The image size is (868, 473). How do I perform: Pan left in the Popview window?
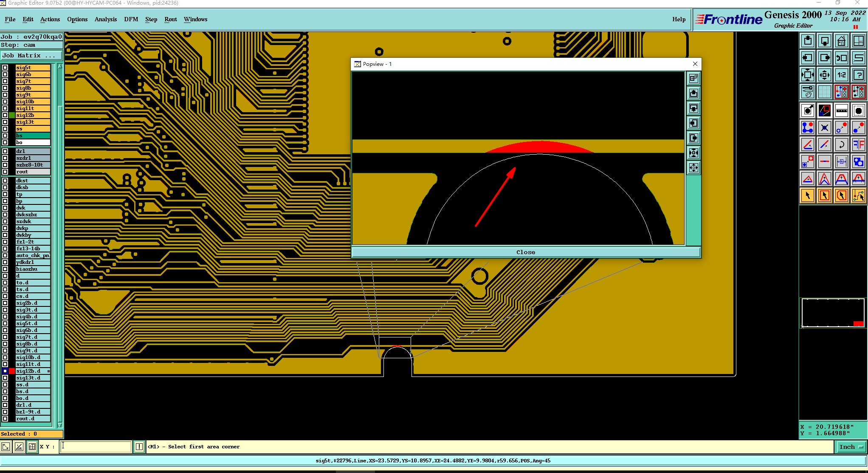pos(693,123)
